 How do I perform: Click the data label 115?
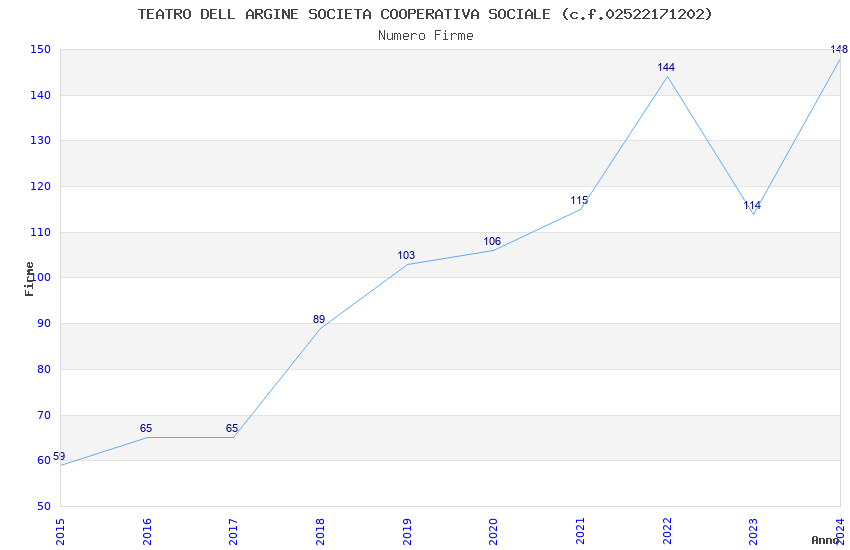(x=579, y=200)
